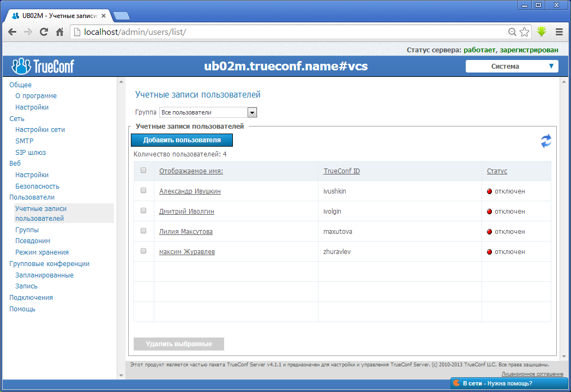Check the box for Лилия Максутова

coord(143,231)
